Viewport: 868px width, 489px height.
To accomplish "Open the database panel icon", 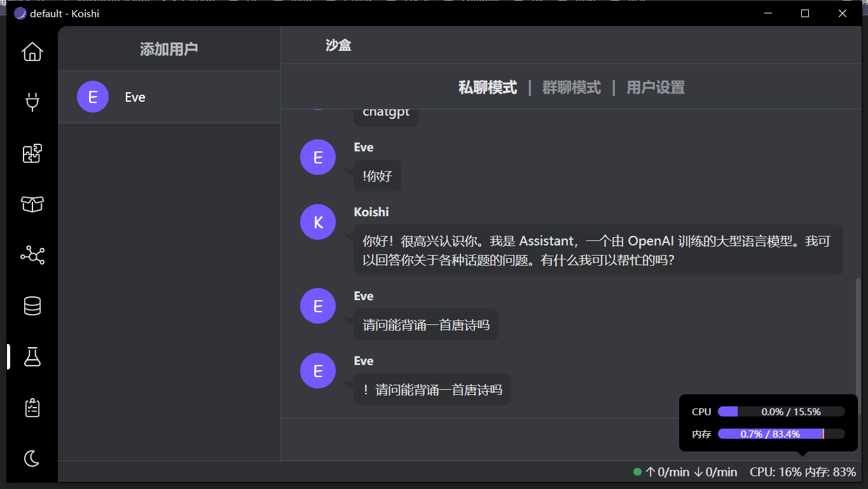I will point(32,306).
